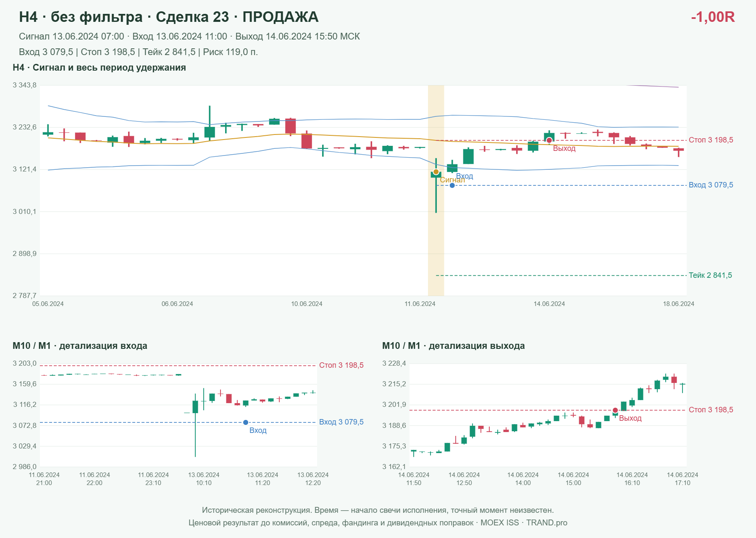Click the 11.06.2024 22:00 axis label
Screen dimensions: 756x538
coord(94,479)
